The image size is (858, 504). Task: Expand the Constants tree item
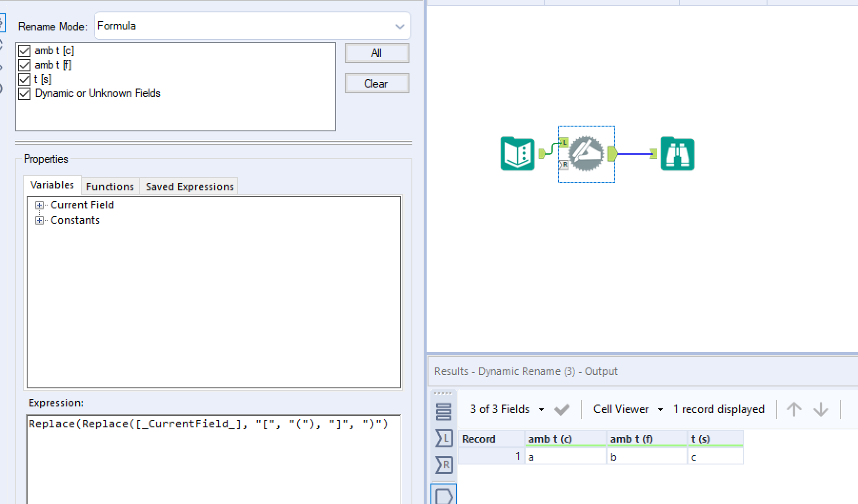click(x=40, y=220)
